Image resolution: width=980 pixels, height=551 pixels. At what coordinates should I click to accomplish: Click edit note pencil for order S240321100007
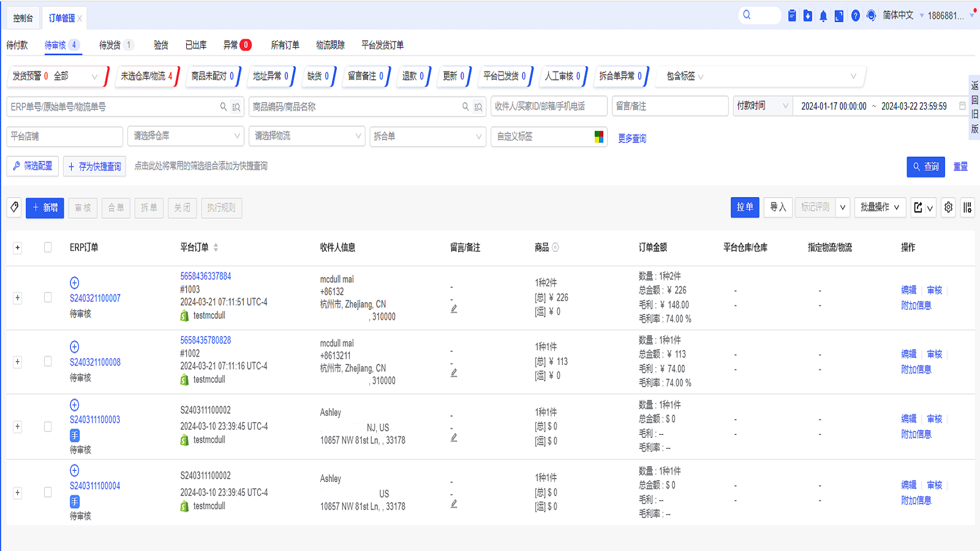[x=454, y=309]
